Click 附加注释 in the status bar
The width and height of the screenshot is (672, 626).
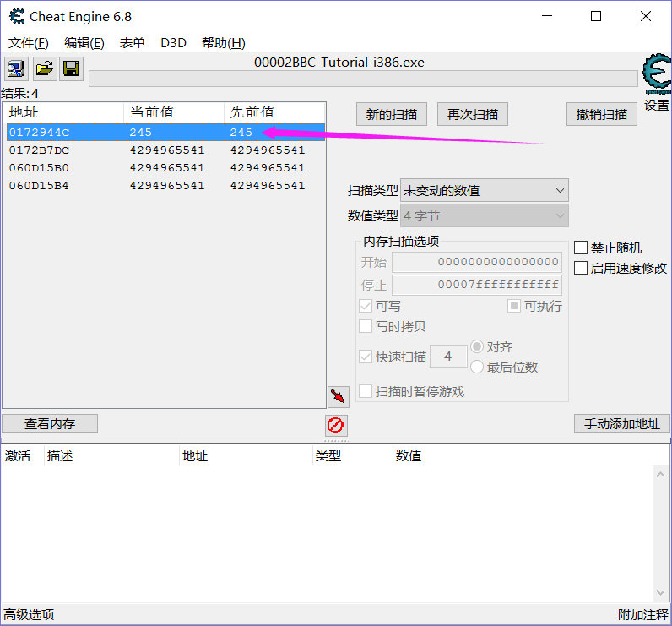(643, 614)
